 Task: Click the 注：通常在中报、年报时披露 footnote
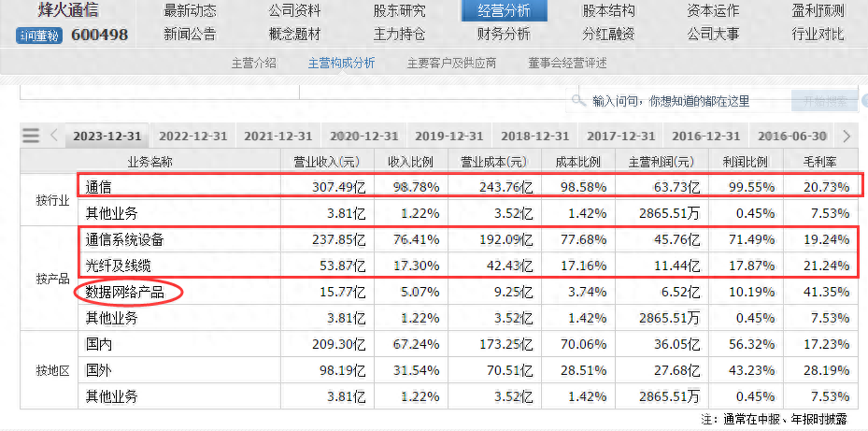click(x=774, y=419)
